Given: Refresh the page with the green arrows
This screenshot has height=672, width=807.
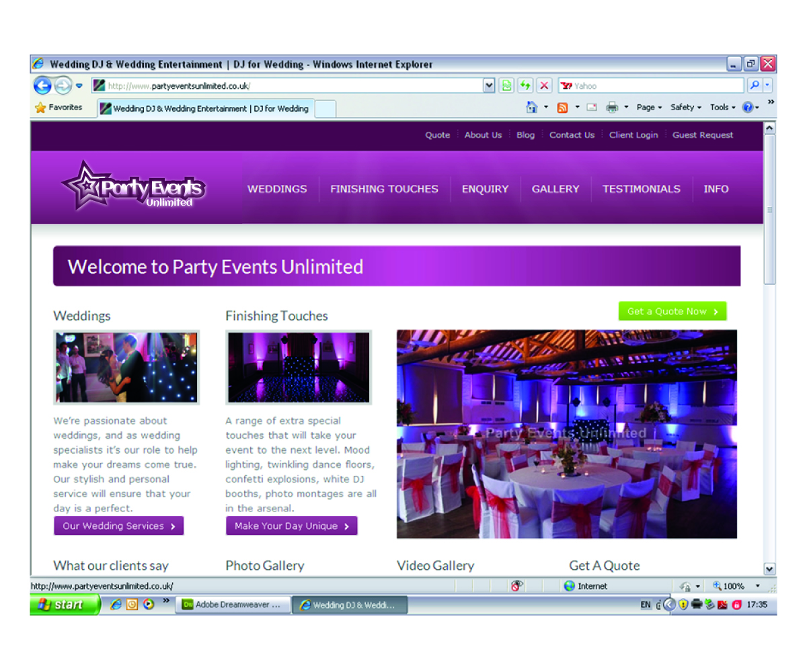Looking at the screenshot, I should click(525, 86).
